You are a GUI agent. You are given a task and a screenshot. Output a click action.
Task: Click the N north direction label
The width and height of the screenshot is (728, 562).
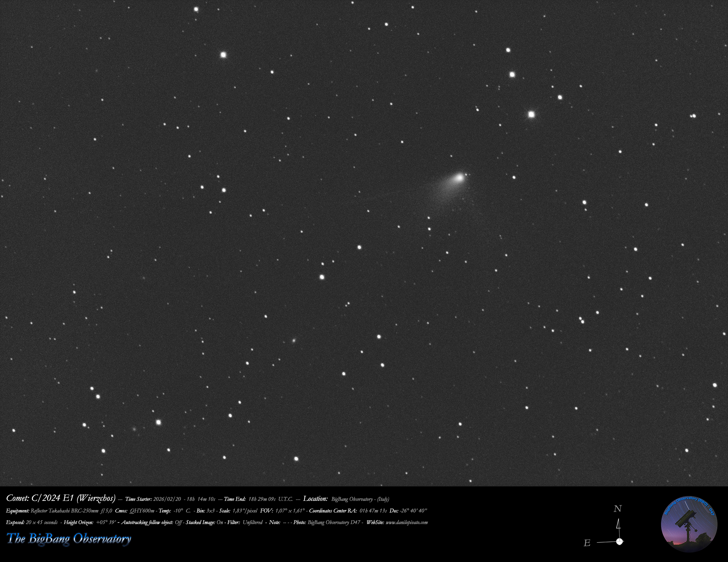click(x=618, y=508)
